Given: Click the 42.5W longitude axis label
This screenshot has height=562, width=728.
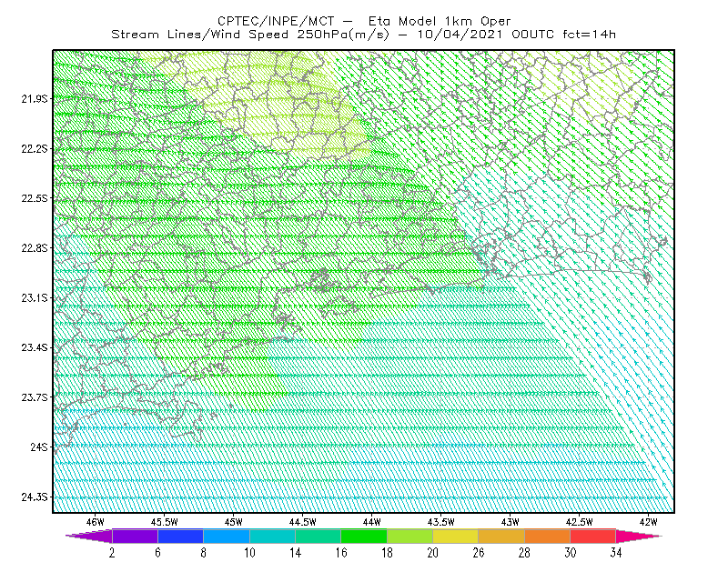Looking at the screenshot, I should pos(579,522).
